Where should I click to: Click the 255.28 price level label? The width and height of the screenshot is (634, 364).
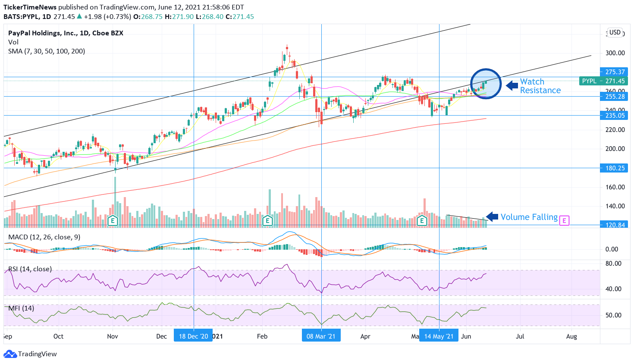pyautogui.click(x=614, y=97)
